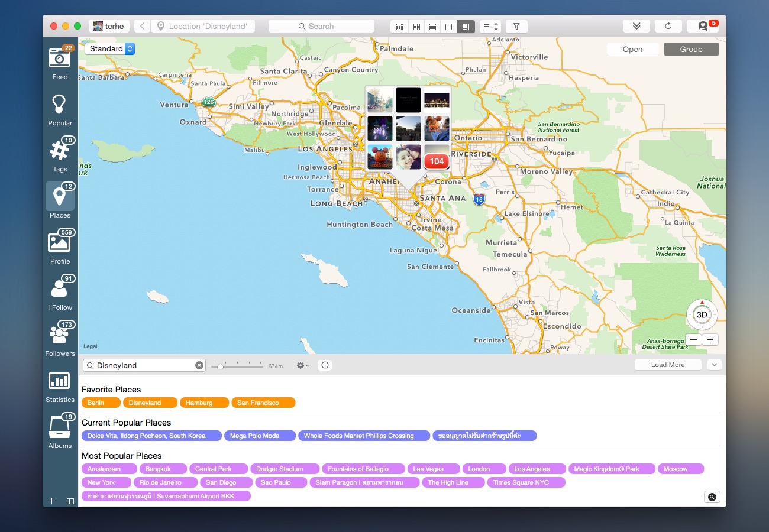The width and height of the screenshot is (769, 532).
Task: Switch to list rows view
Action: point(432,27)
